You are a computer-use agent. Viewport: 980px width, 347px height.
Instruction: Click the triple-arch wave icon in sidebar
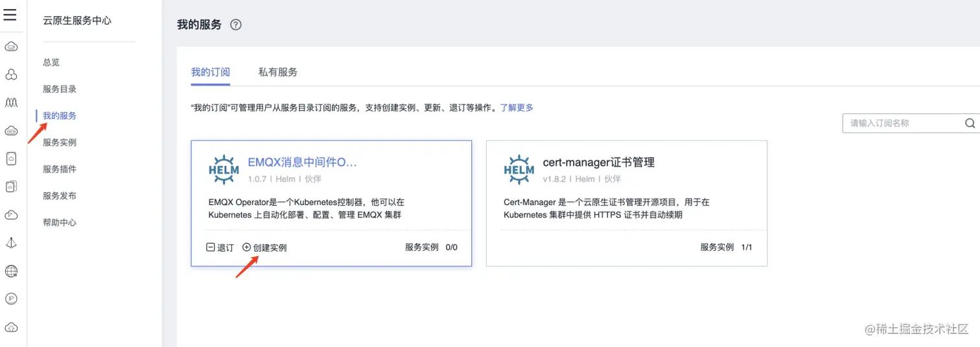11,102
